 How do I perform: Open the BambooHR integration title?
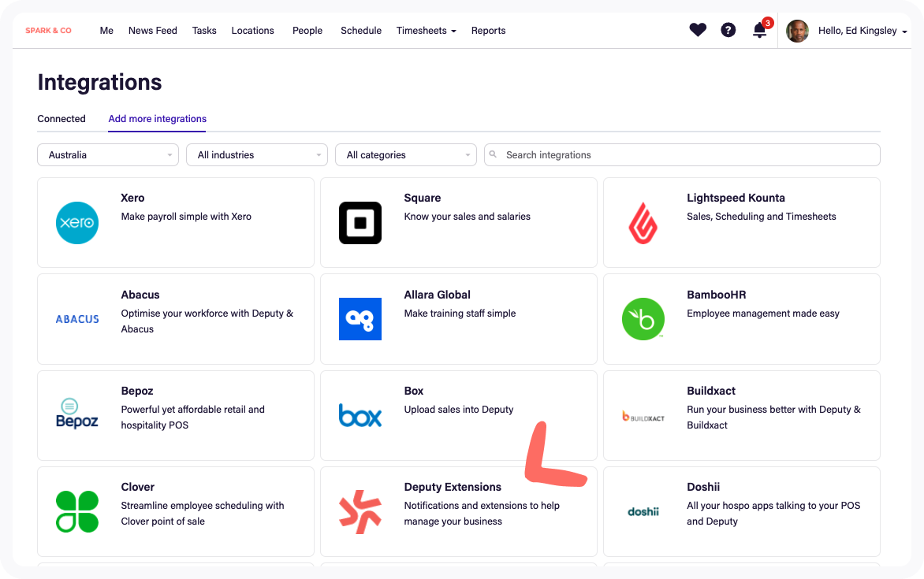tap(716, 295)
